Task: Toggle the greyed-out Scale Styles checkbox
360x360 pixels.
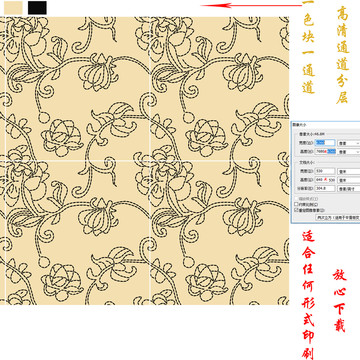Action: 296,199
